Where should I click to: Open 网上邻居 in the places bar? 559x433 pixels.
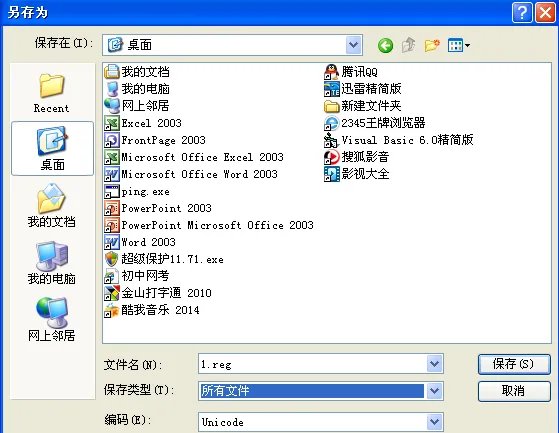click(x=52, y=320)
